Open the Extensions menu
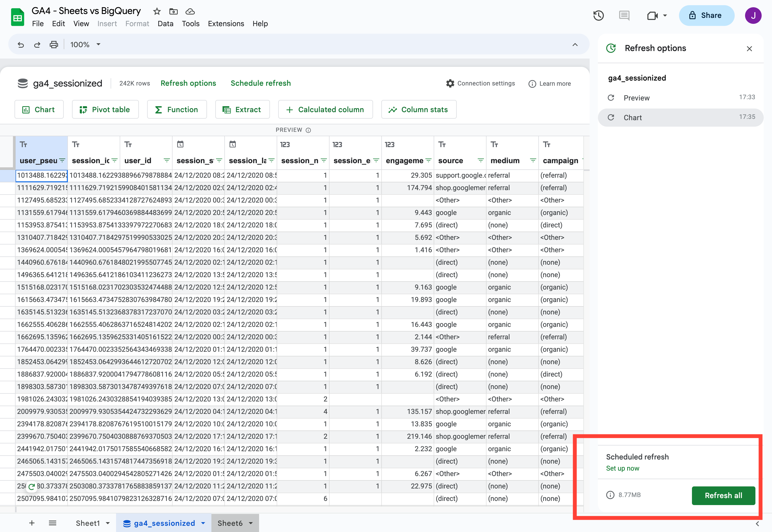772x532 pixels. click(226, 23)
